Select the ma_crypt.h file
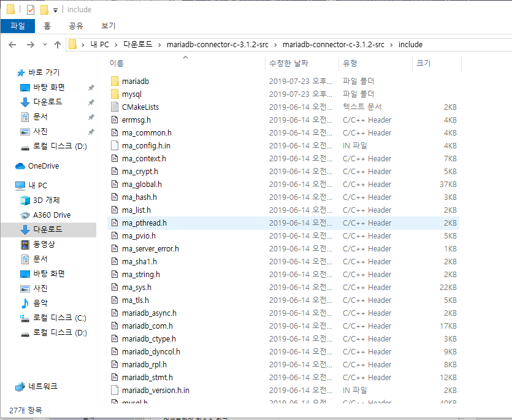The height and width of the screenshot is (420, 512). (140, 172)
